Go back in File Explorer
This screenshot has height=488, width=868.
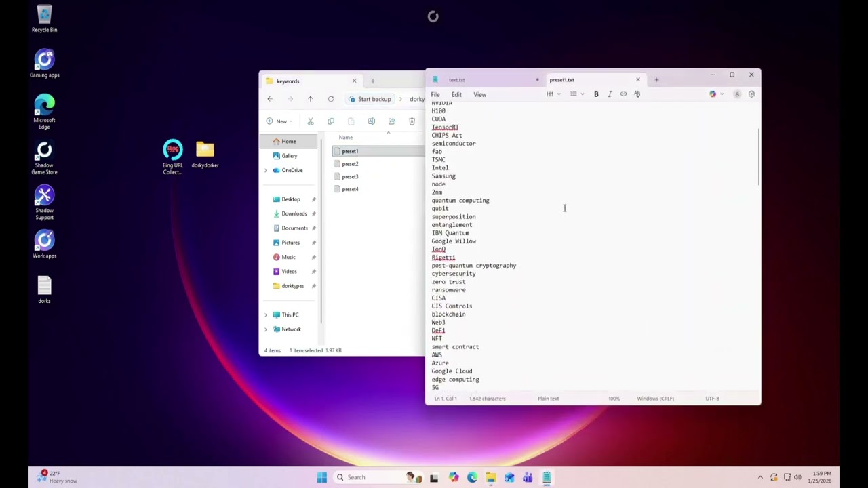(x=270, y=99)
